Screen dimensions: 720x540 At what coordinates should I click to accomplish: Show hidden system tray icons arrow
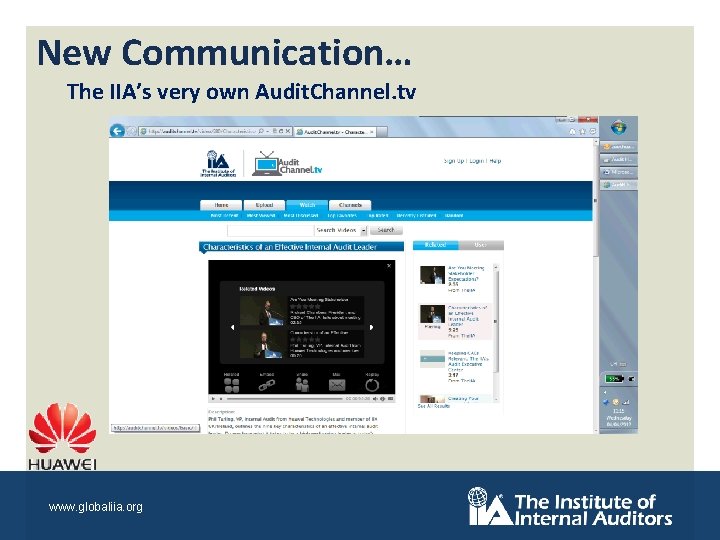pyautogui.click(x=605, y=393)
